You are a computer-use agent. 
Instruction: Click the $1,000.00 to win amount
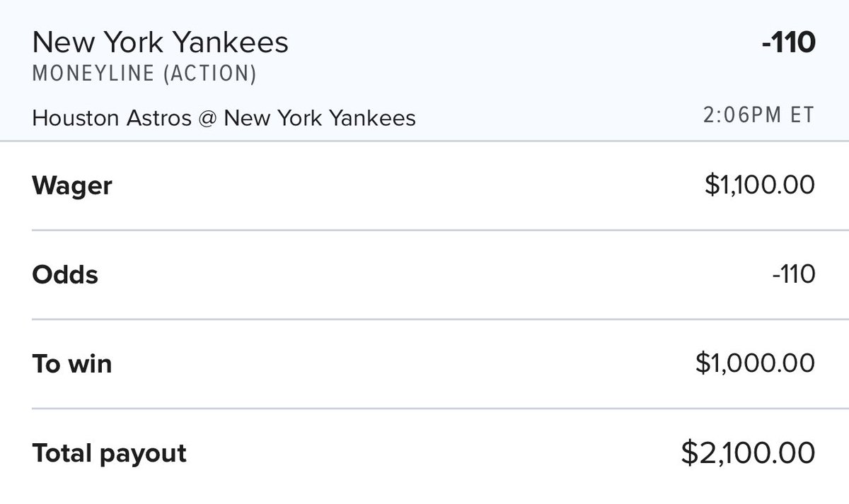point(755,364)
